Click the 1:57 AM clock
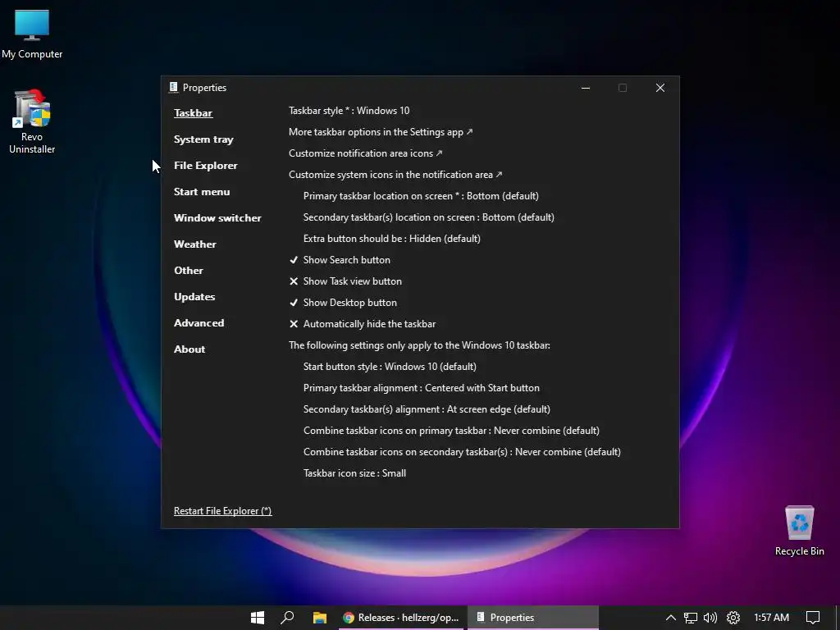Viewport: 840px width, 630px height. coord(771,618)
